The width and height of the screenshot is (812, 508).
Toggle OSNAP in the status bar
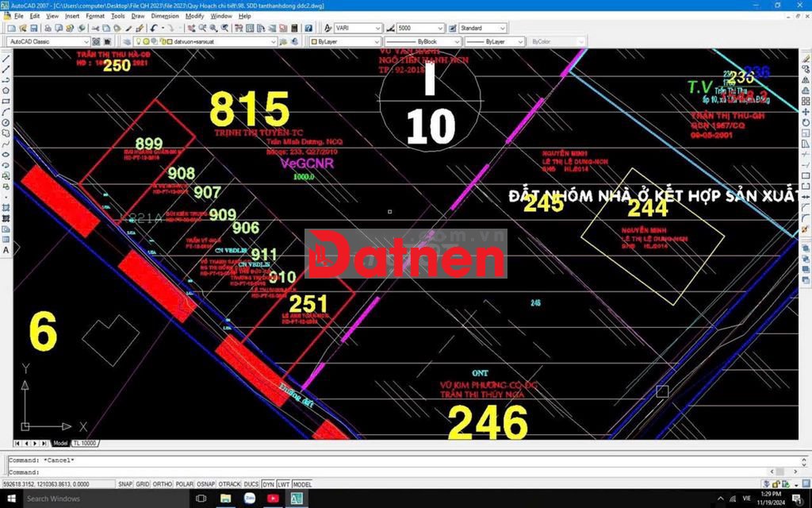[x=206, y=484]
